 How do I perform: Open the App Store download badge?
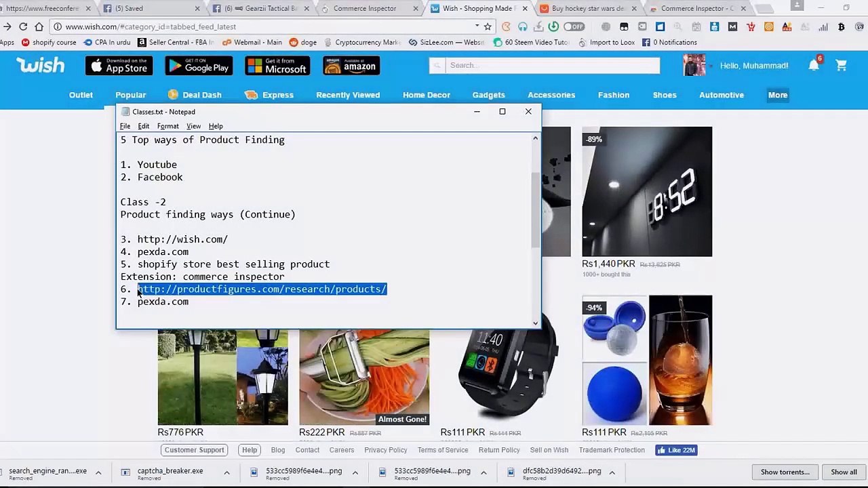[119, 66]
